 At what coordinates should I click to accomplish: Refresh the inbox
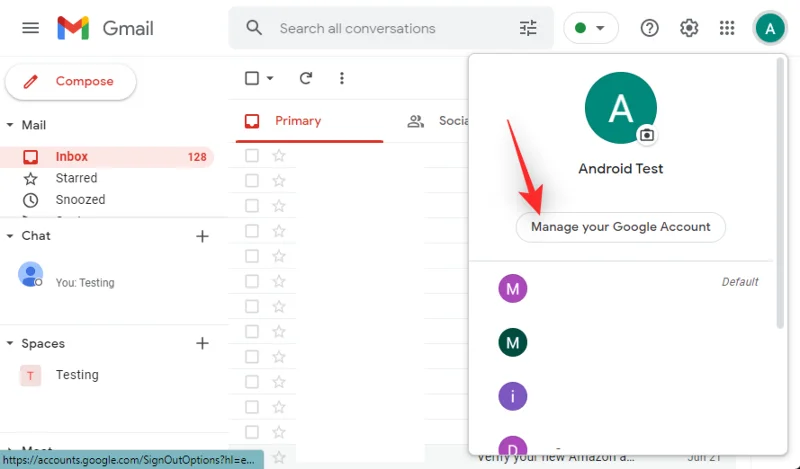[306, 78]
